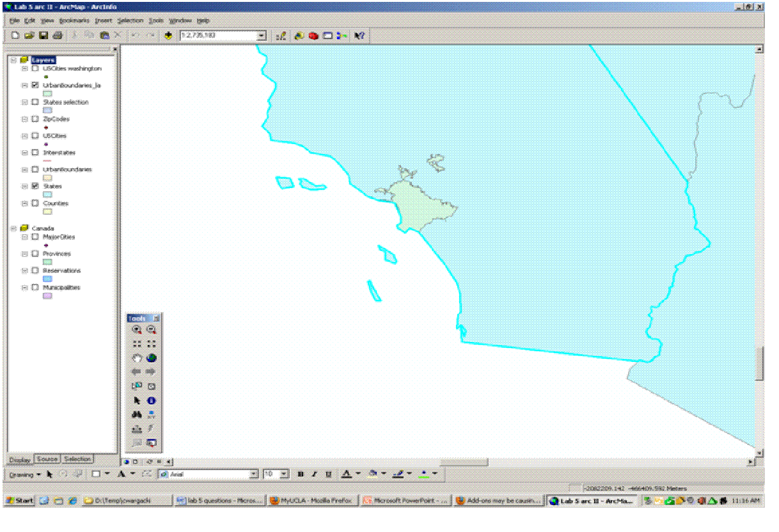
Task: Switch to the Source tab
Action: pos(47,459)
